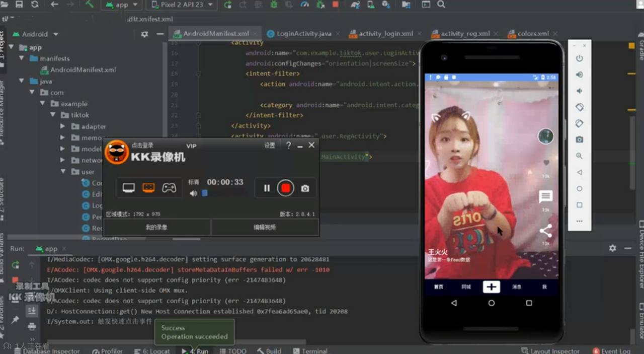Tap the round avatar in phone app
The height and width of the screenshot is (354, 644).
point(546,136)
